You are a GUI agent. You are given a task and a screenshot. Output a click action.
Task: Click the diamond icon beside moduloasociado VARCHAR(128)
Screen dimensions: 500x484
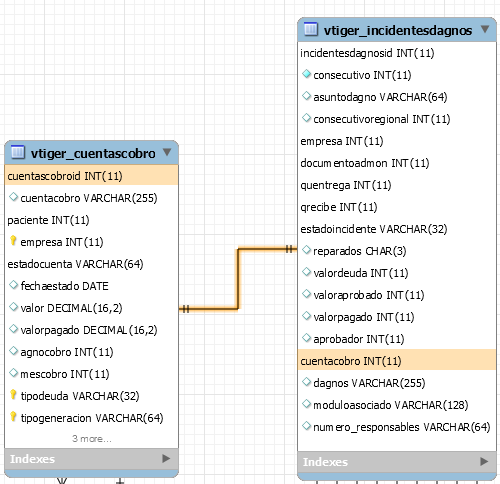[306, 404]
